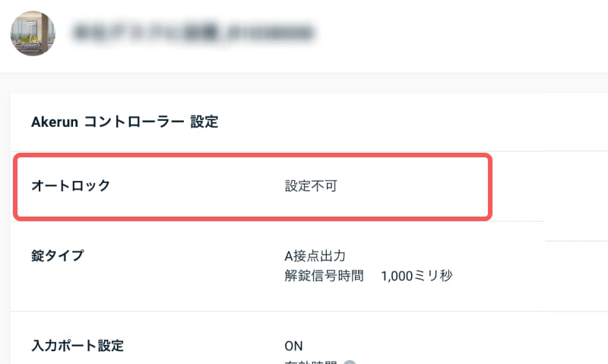Click the ON status of 入力ポート設定

coord(293,346)
